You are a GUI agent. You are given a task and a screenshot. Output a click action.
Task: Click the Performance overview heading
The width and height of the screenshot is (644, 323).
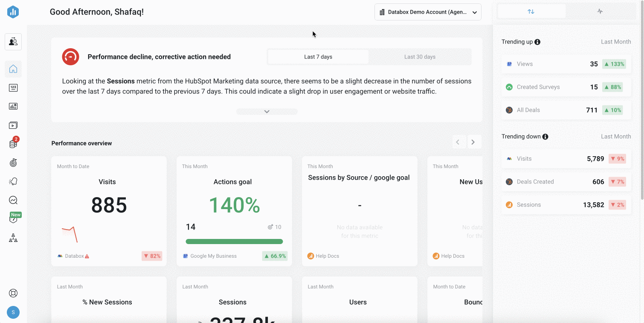81,143
